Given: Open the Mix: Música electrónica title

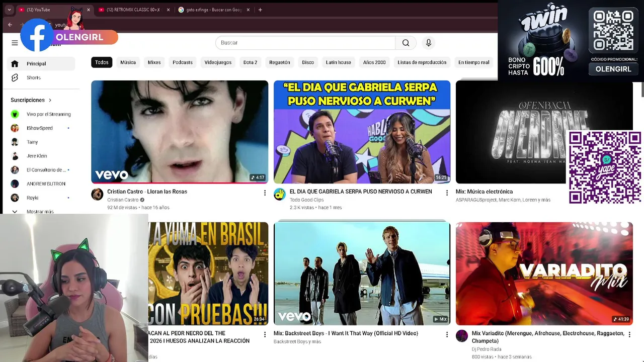Looking at the screenshot, I should (x=484, y=192).
